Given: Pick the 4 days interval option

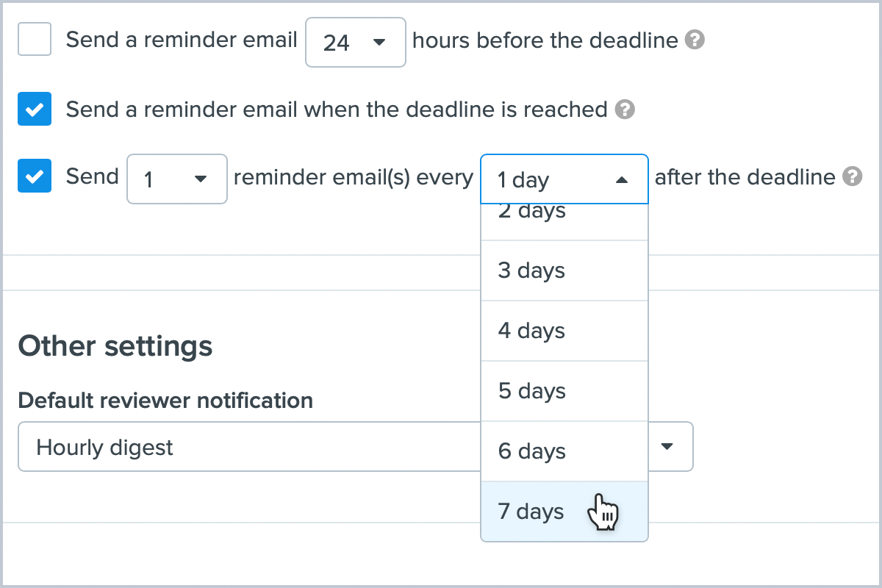Looking at the screenshot, I should (x=564, y=331).
